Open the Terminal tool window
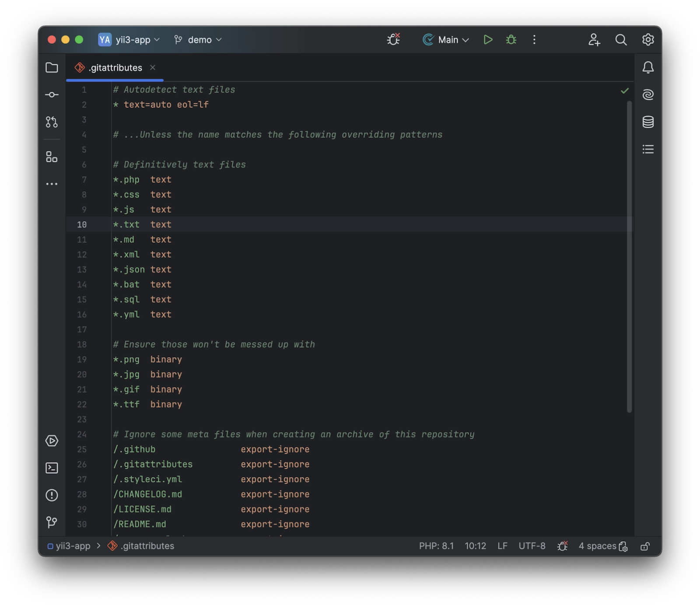Screen dimensions: 700x607 click(x=52, y=468)
